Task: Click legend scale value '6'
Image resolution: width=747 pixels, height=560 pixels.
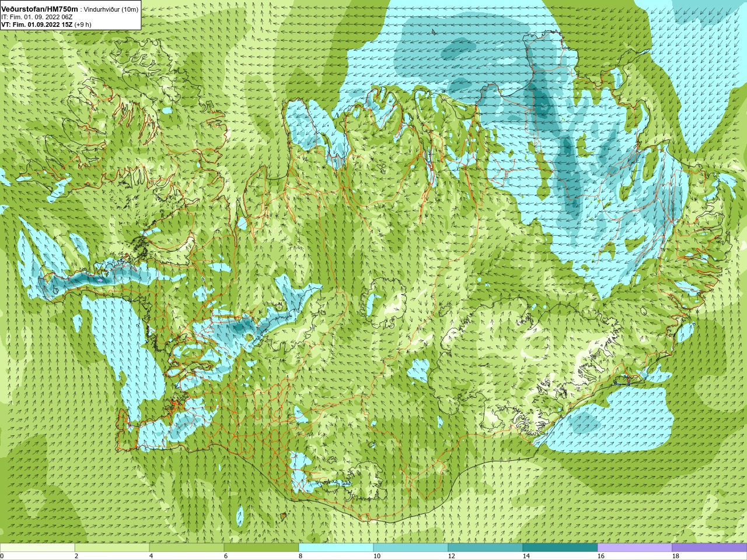Action: pos(226,556)
